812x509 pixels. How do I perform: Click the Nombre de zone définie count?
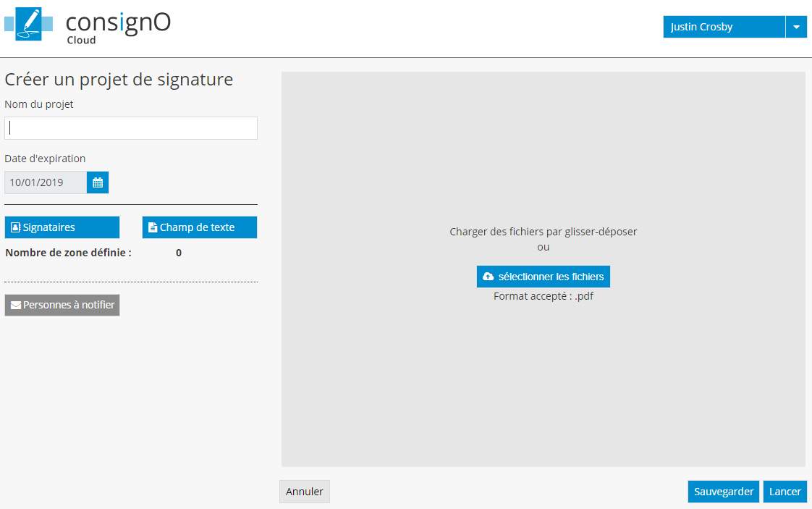click(179, 253)
